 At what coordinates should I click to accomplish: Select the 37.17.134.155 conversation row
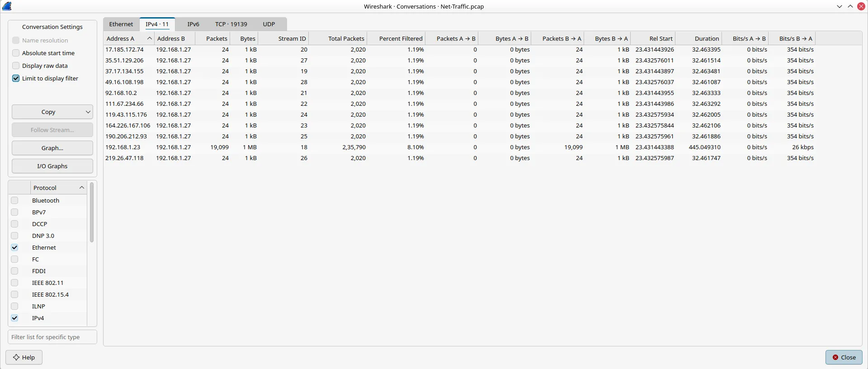(459, 71)
